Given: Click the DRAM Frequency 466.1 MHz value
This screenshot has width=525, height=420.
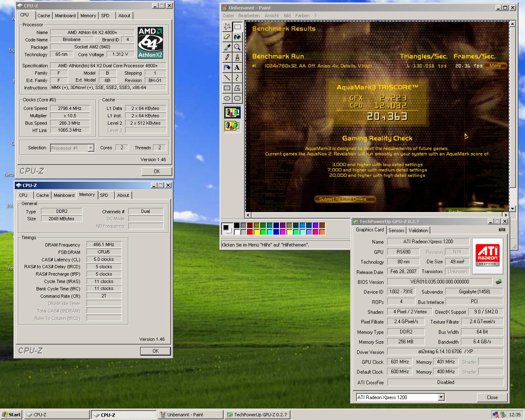Looking at the screenshot, I should (x=104, y=244).
